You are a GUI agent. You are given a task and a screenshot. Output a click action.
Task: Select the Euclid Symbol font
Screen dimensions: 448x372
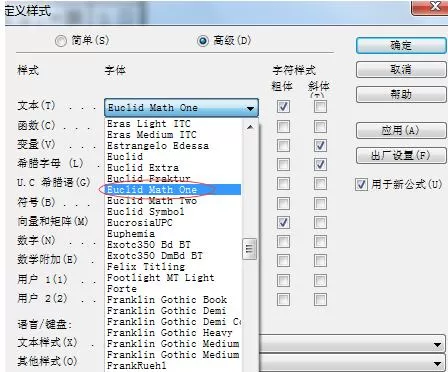[173, 212]
